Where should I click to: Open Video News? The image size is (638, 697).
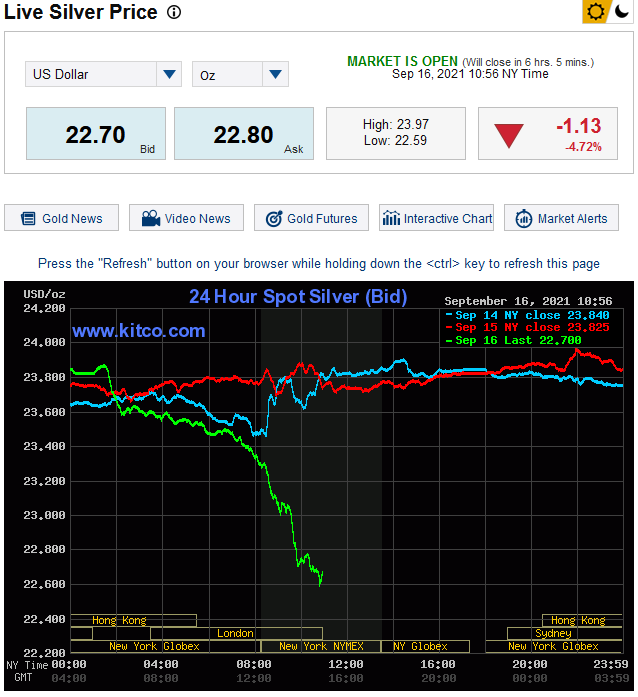click(x=186, y=218)
